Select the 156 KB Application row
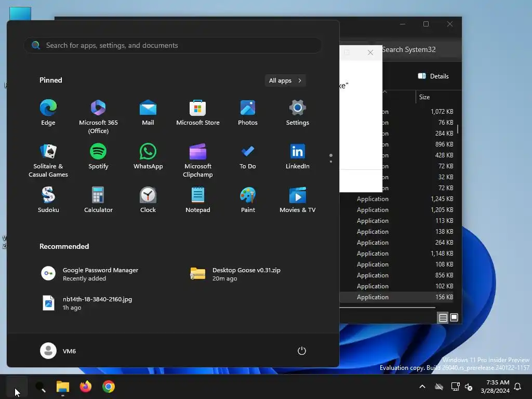This screenshot has height=399, width=532. [397, 297]
